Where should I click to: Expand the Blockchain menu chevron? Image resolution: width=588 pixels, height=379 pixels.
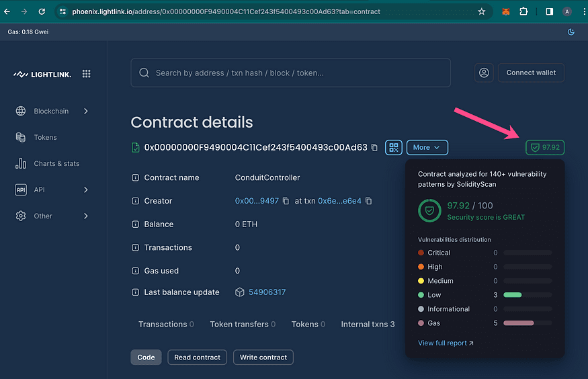pos(86,111)
